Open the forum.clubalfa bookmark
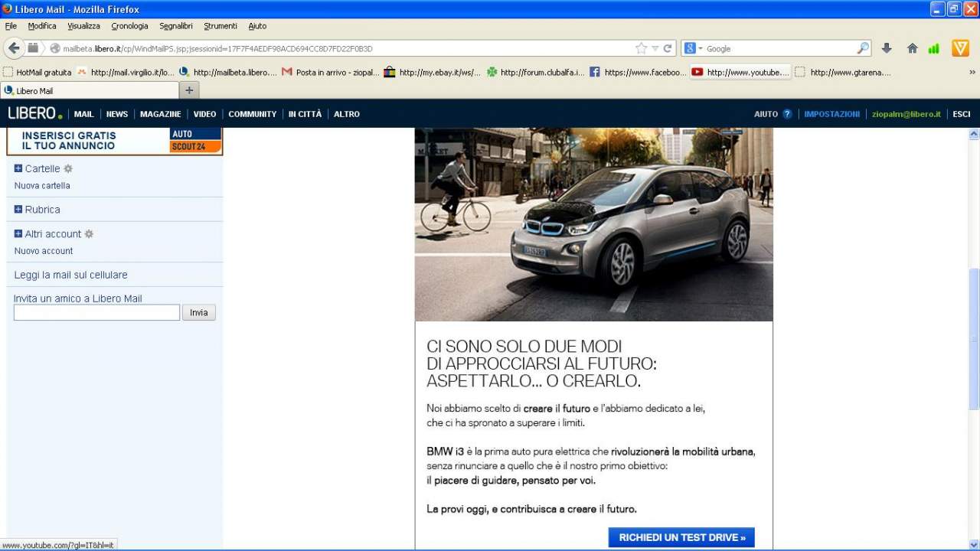Screen dimensions: 980x551 point(535,73)
